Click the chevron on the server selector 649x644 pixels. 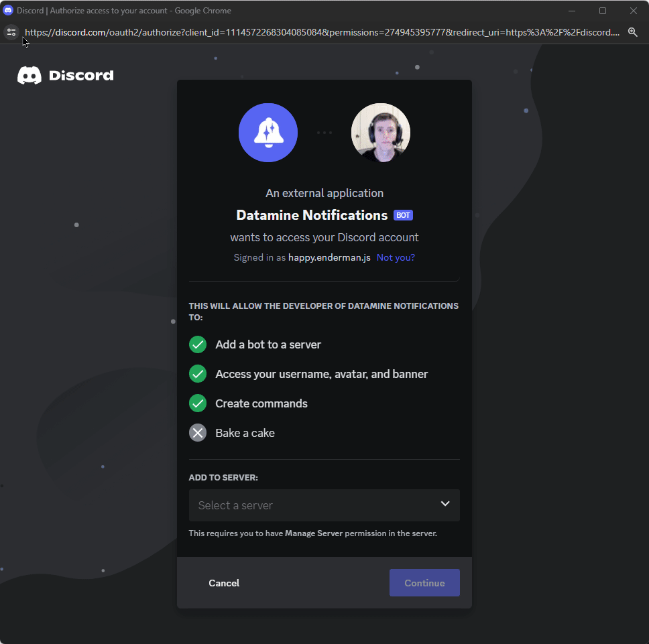(445, 504)
